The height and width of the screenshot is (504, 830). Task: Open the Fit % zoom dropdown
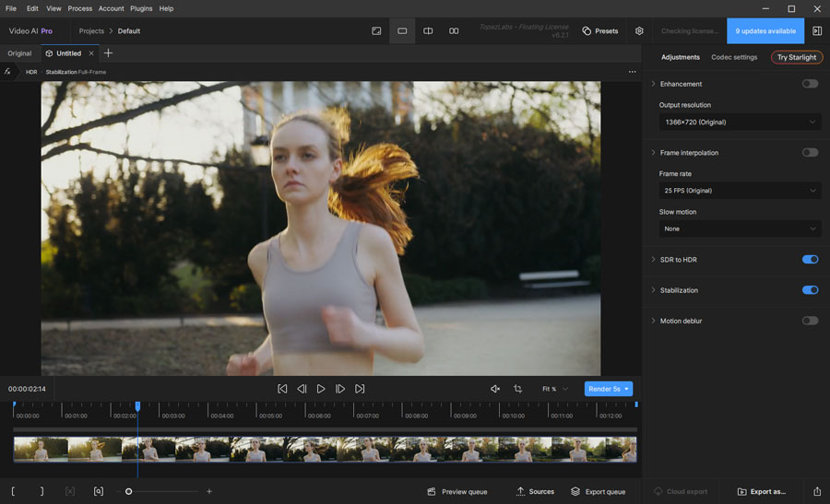[555, 389]
